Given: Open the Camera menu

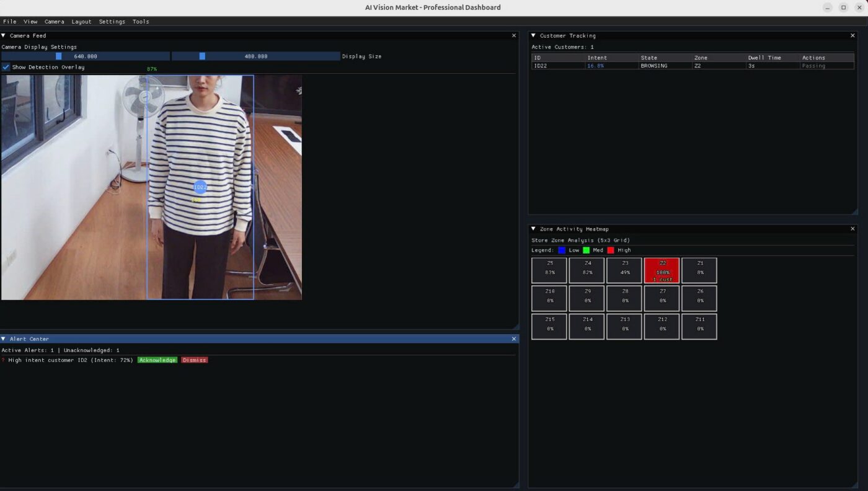Looking at the screenshot, I should [54, 21].
